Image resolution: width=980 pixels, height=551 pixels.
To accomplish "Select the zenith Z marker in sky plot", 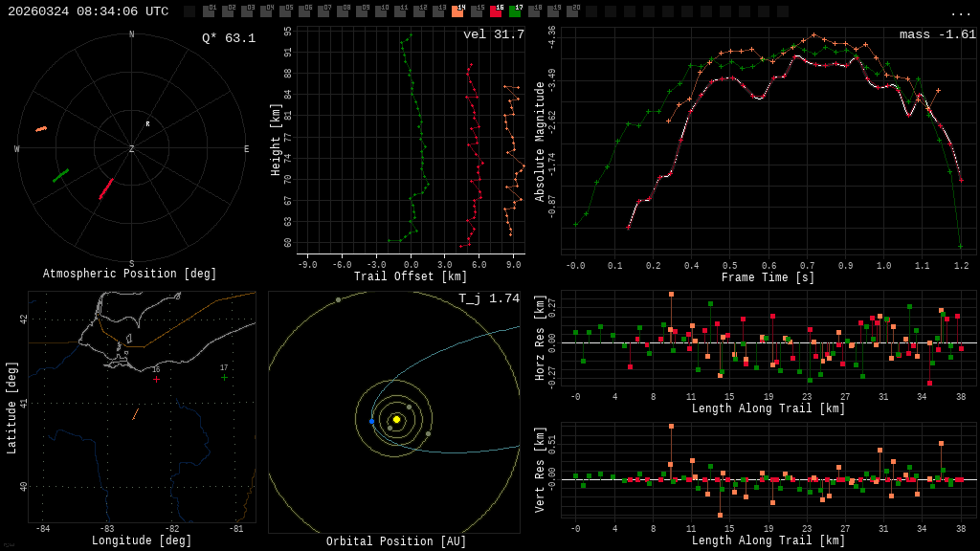I will [132, 149].
